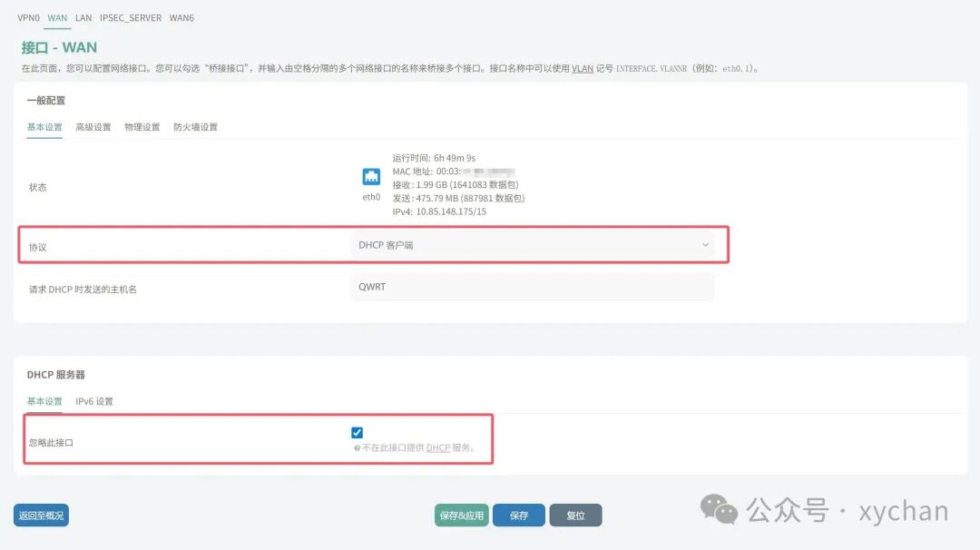Open the 防火墙设置 tab
The height and width of the screenshot is (550, 980).
pyautogui.click(x=196, y=127)
